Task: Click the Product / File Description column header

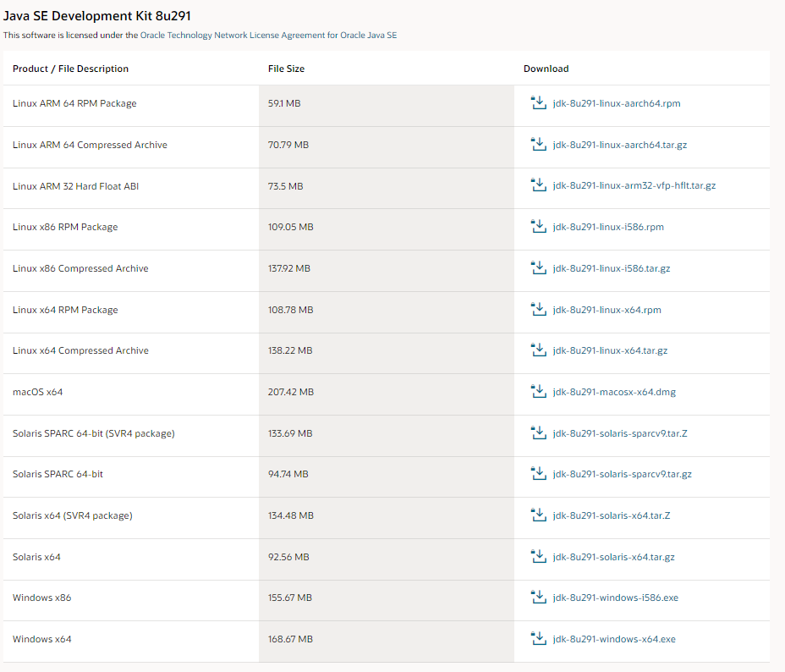Action: [x=70, y=69]
